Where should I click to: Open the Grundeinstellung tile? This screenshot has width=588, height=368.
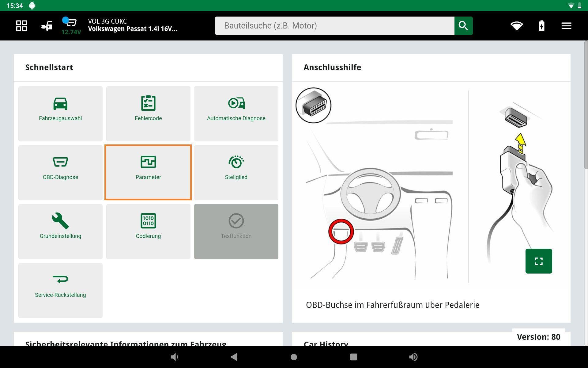click(60, 232)
